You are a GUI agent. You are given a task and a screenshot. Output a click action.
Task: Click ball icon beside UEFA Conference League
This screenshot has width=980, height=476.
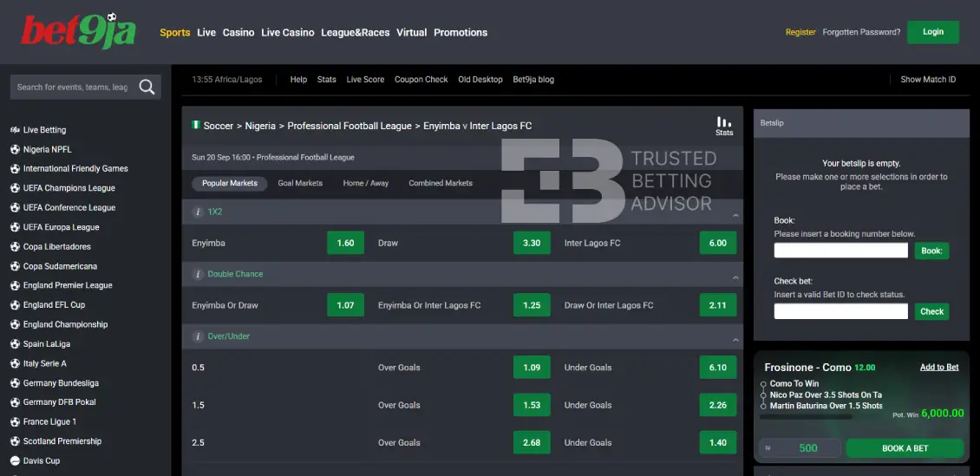[15, 207]
